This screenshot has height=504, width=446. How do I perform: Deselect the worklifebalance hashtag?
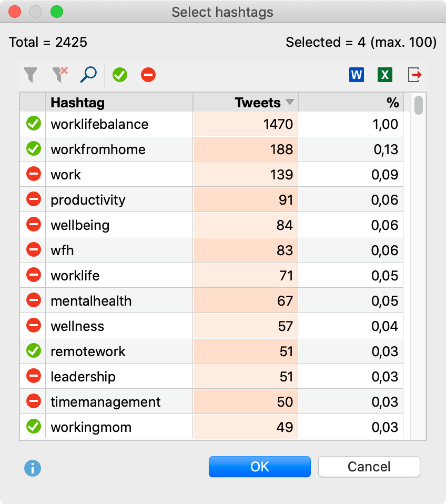point(34,124)
